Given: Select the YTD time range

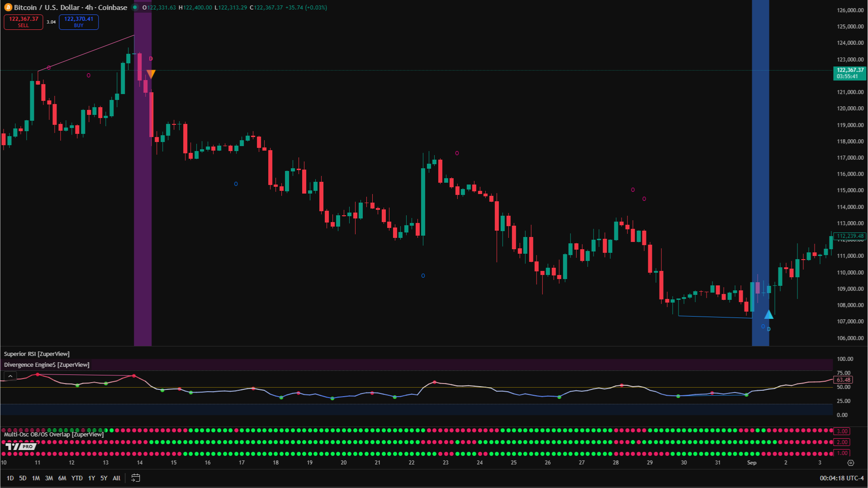Looking at the screenshot, I should click(77, 478).
